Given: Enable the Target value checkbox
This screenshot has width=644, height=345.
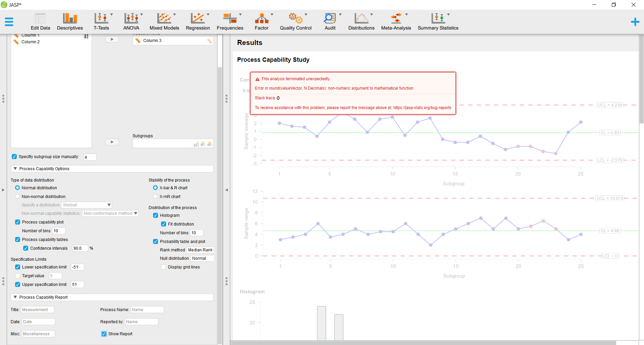Looking at the screenshot, I should (x=17, y=276).
